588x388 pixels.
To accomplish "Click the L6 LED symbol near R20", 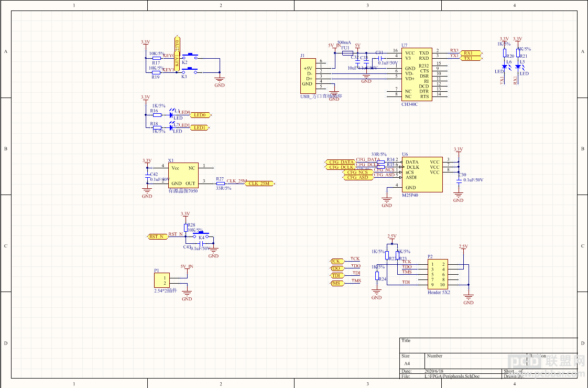I will click(x=505, y=67).
